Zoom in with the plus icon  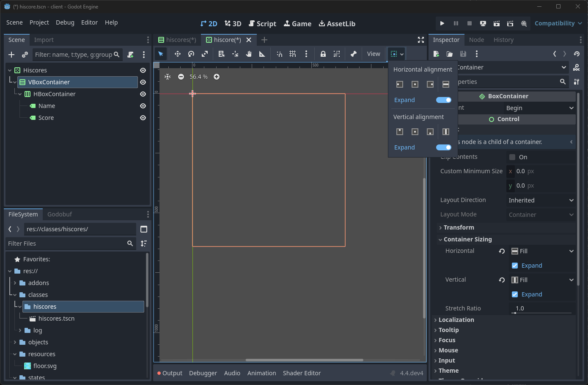pos(217,77)
